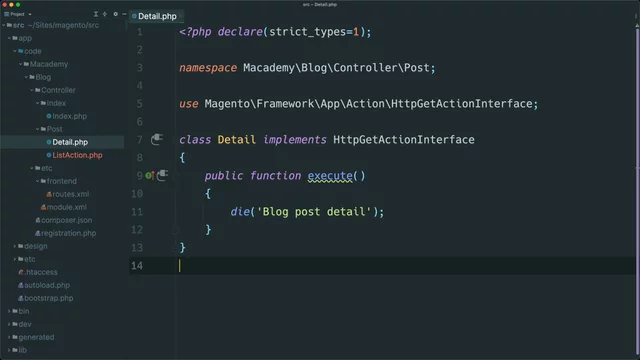The image size is (640, 360).
Task: Click the ListAction.php file icon
Action: point(49,155)
